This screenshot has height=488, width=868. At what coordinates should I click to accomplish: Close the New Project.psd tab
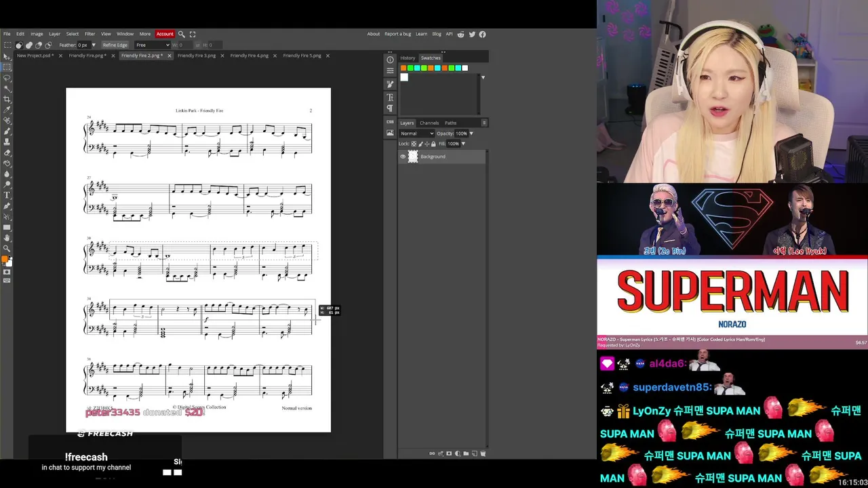pyautogui.click(x=61, y=56)
